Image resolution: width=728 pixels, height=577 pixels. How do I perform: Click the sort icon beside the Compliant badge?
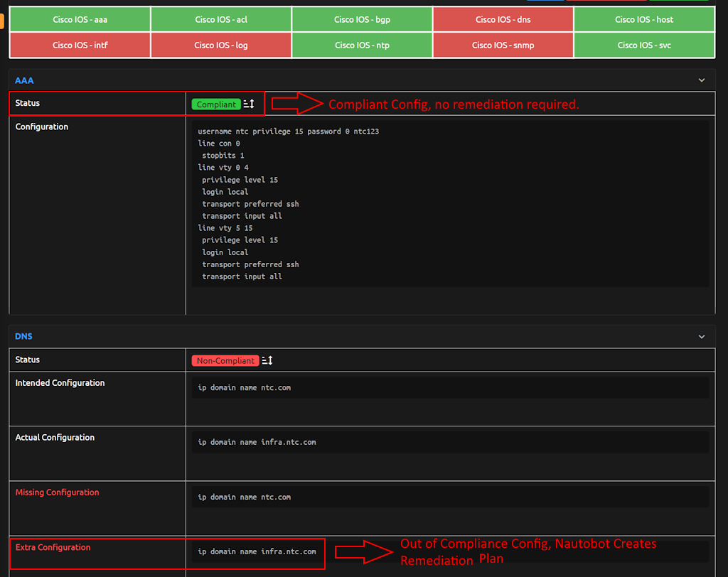click(x=248, y=104)
